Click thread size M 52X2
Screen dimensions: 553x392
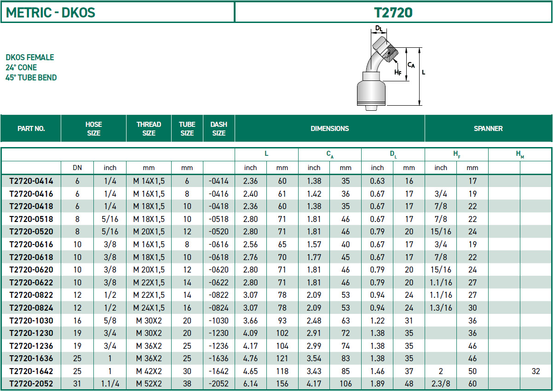click(149, 384)
